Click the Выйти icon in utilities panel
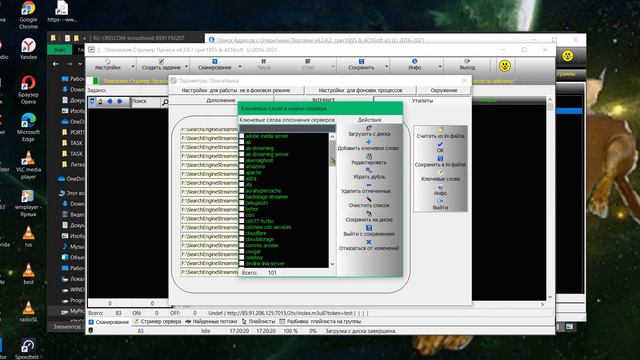Image resolution: width=640 pixels, height=360 pixels. (440, 202)
